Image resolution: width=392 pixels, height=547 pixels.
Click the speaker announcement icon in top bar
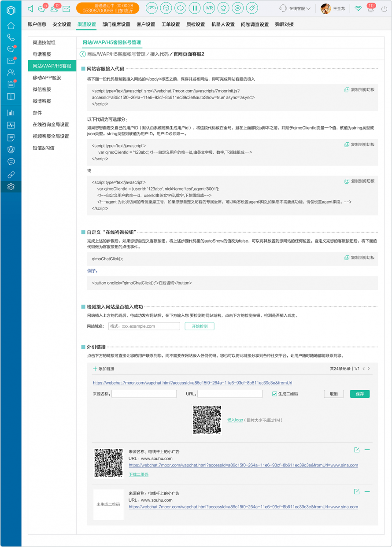tap(30, 8)
